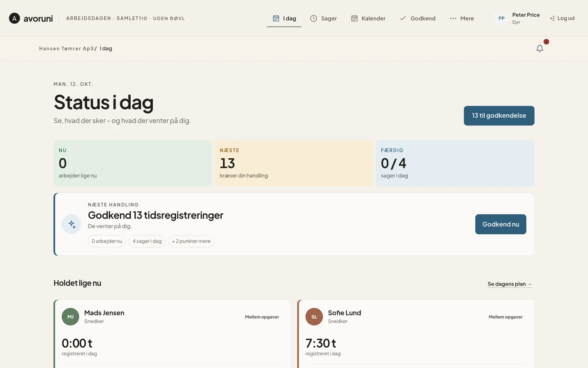Click the Godkend 13 tidsregistreringer heading
This screenshot has height=368, width=588.
(x=156, y=215)
